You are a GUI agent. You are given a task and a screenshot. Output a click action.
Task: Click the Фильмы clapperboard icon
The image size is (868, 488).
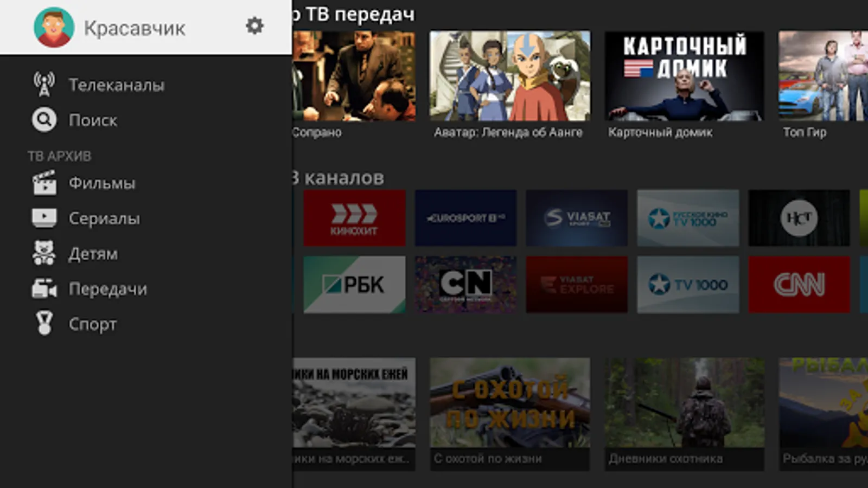(44, 183)
